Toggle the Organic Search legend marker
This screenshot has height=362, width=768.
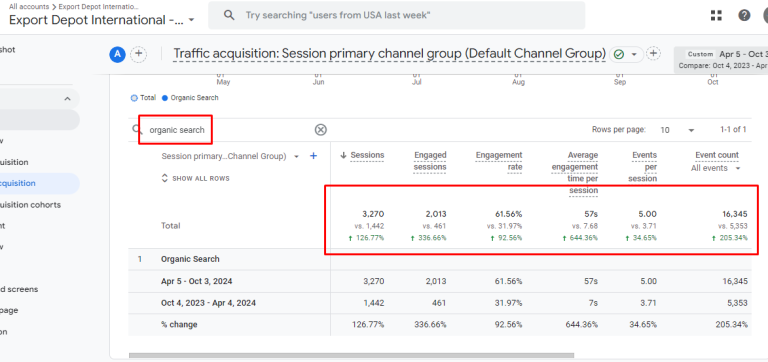click(x=165, y=97)
